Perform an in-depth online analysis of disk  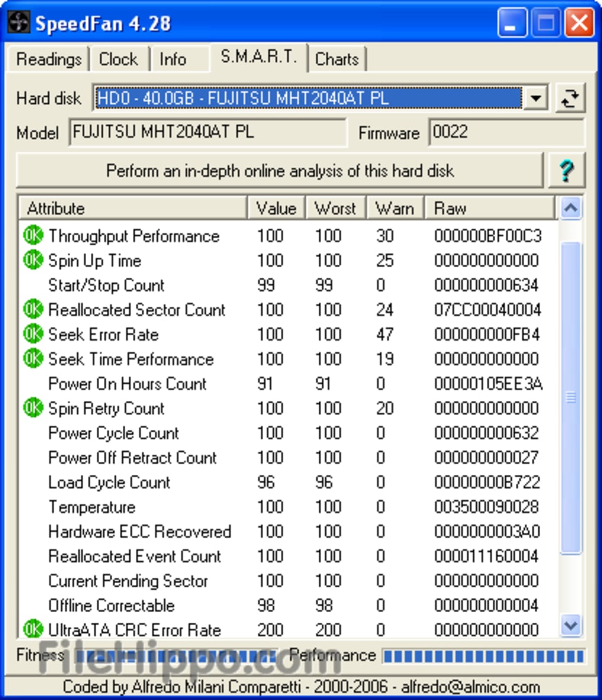(279, 171)
